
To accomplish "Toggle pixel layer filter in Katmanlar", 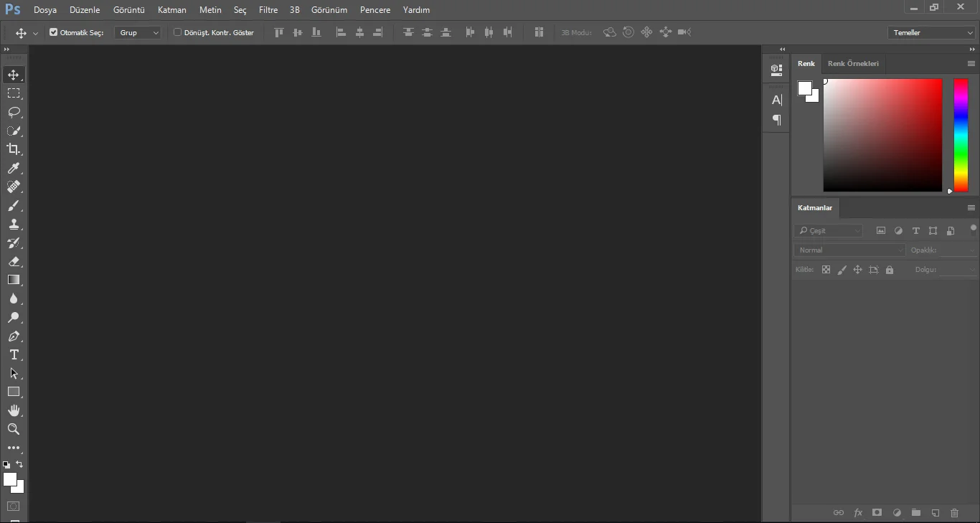I will pyautogui.click(x=881, y=231).
